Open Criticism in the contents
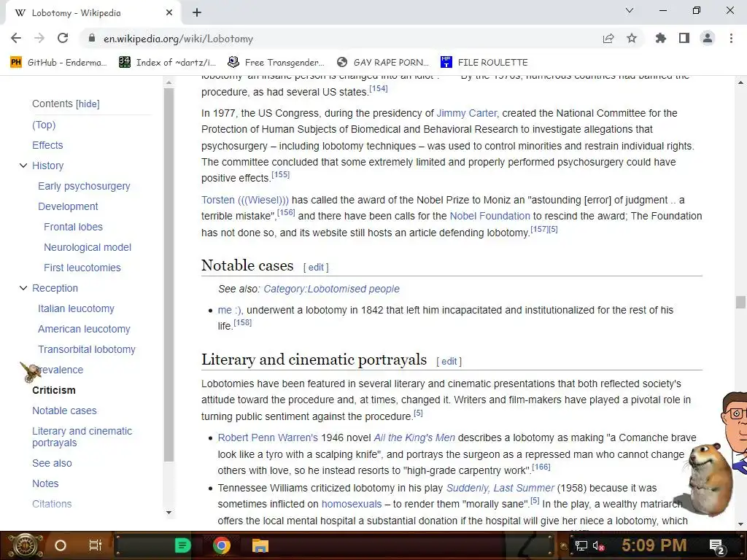This screenshot has width=747, height=560. click(x=54, y=391)
